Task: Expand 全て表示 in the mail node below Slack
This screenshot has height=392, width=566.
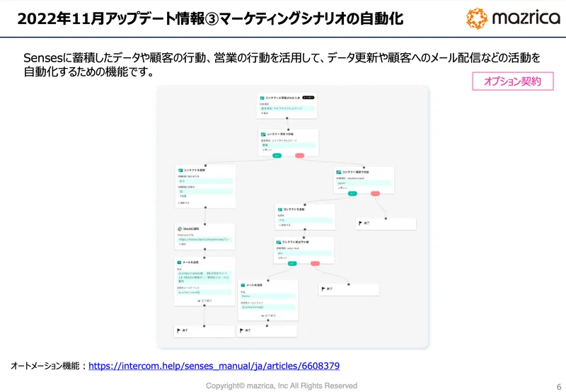Action: click(204, 301)
